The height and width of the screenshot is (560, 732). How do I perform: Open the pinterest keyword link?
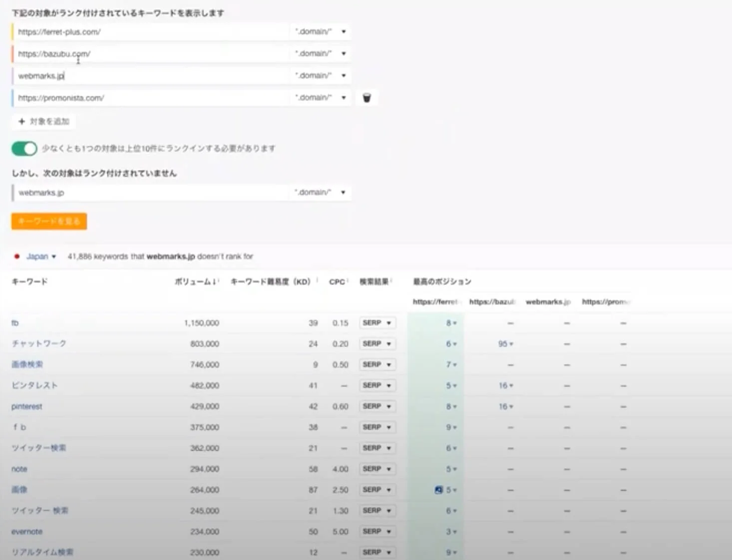click(27, 406)
